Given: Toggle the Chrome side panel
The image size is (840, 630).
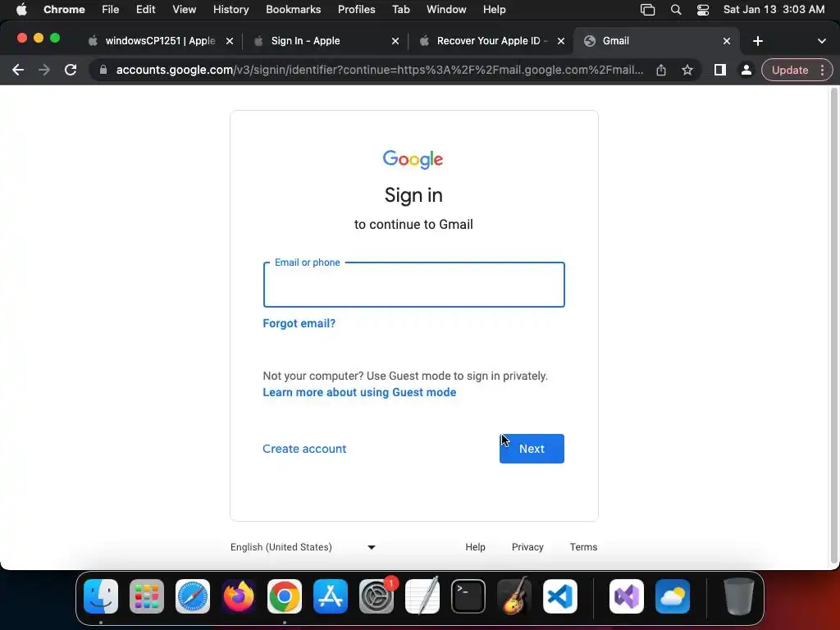Looking at the screenshot, I should coord(720,70).
